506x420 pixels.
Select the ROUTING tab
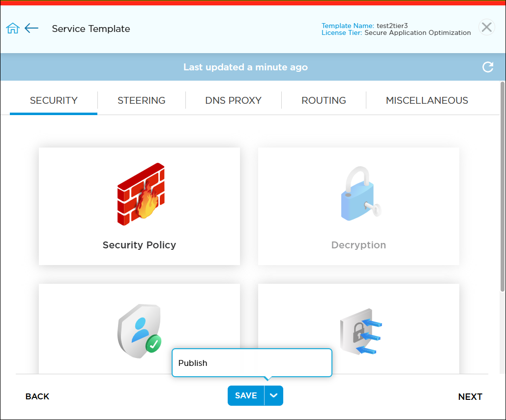coord(324,100)
